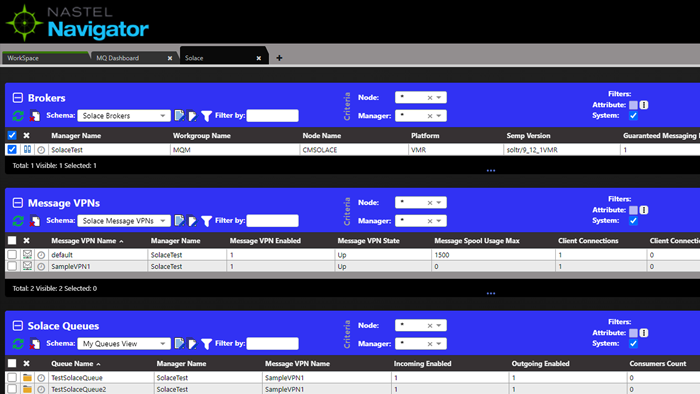Toggle Solace Queues System filter checkbox

633,344
